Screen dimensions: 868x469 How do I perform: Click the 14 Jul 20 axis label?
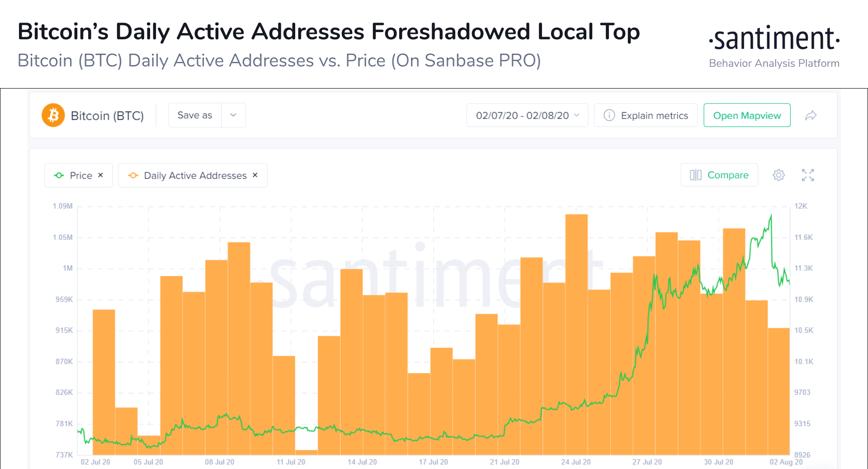(x=362, y=462)
